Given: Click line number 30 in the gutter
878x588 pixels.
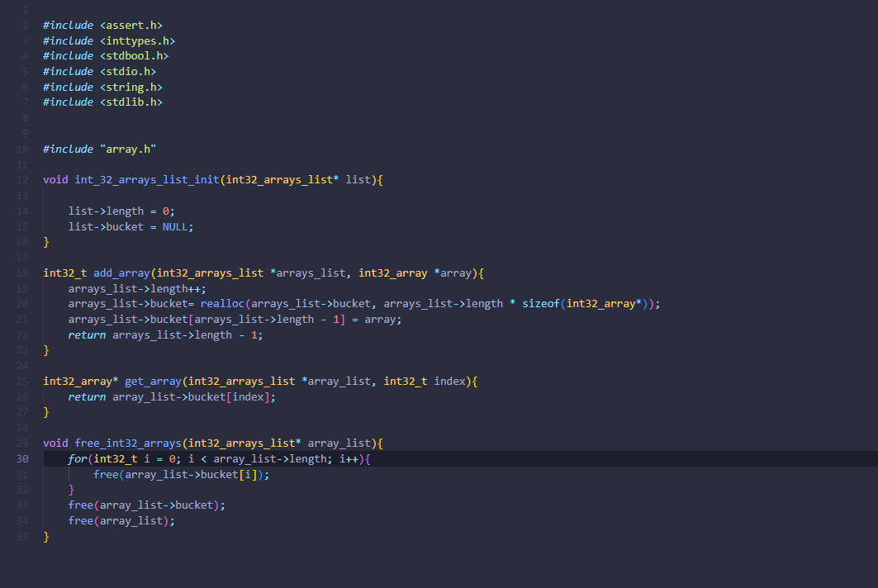Looking at the screenshot, I should click(22, 458).
